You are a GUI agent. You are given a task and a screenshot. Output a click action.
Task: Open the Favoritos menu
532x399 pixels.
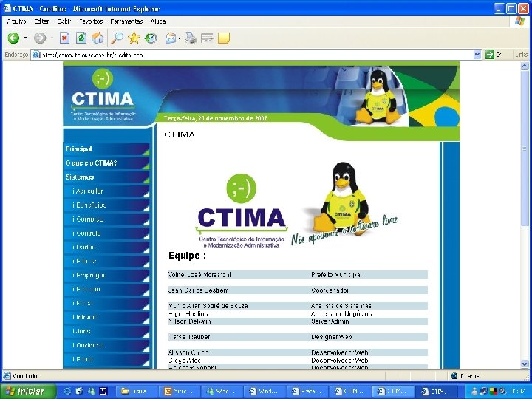click(x=91, y=21)
